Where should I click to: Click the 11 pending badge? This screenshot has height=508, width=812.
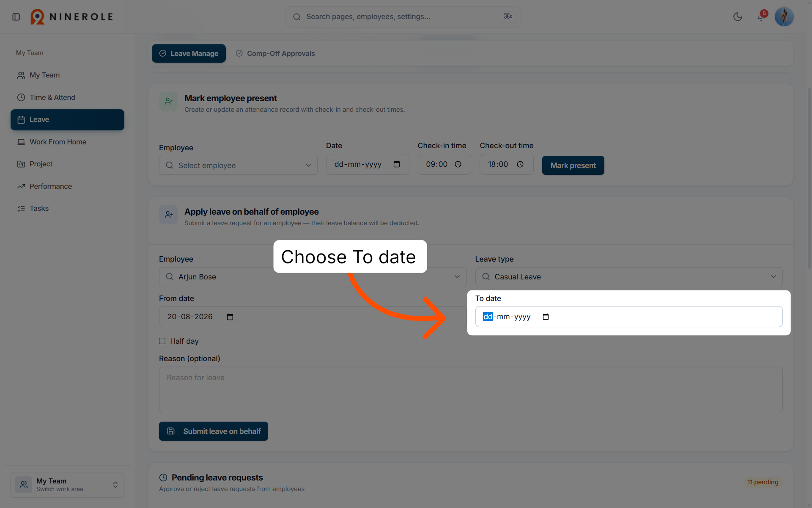coord(763,482)
